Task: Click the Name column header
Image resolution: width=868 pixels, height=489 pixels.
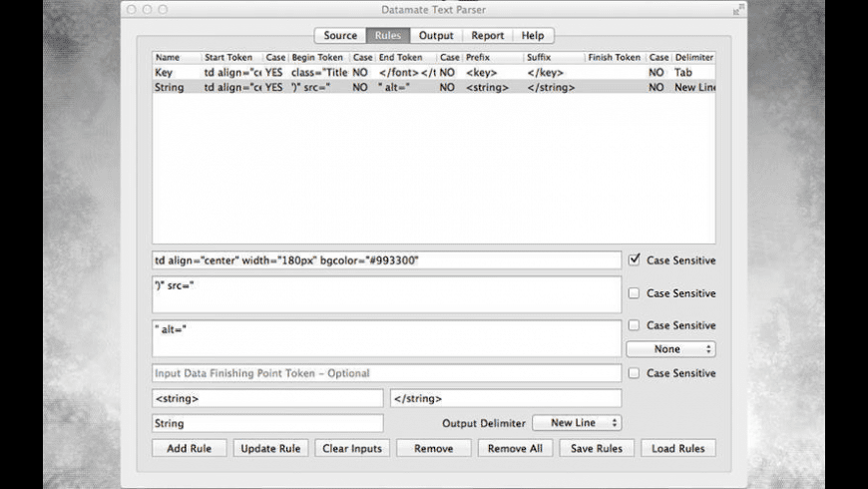Action: [177, 57]
